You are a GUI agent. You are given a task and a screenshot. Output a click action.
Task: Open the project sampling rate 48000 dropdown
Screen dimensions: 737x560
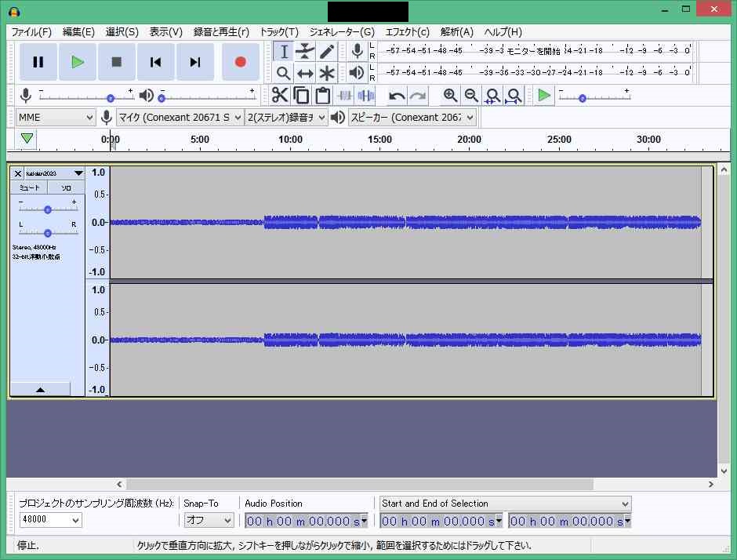pos(50,519)
